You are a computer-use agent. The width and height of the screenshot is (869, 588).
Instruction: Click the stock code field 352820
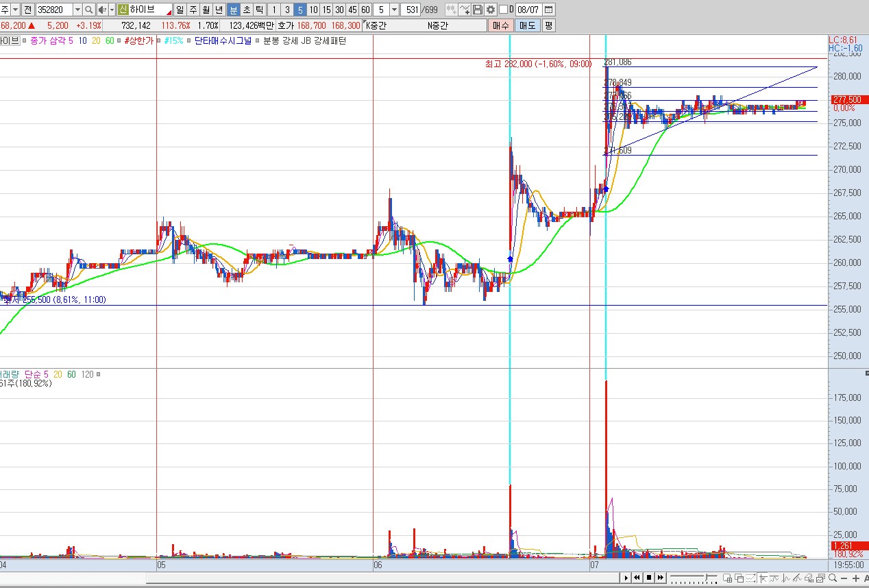click(x=53, y=10)
